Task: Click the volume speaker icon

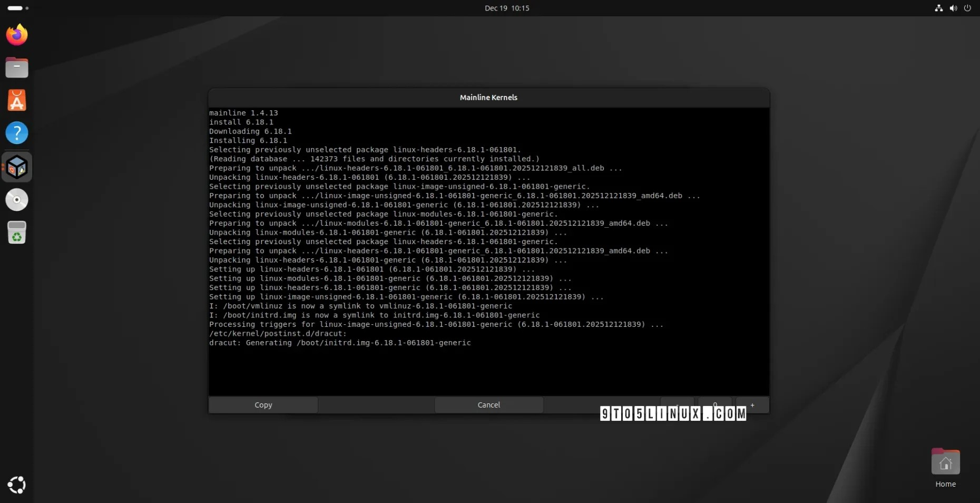Action: [x=953, y=8]
